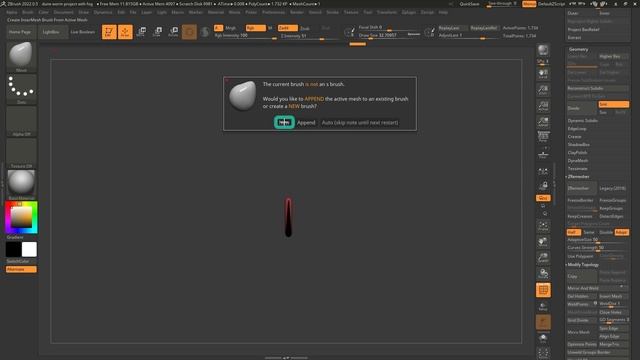Expand the EdgeLoop section
This screenshot has width=640, height=360.
pyautogui.click(x=577, y=129)
